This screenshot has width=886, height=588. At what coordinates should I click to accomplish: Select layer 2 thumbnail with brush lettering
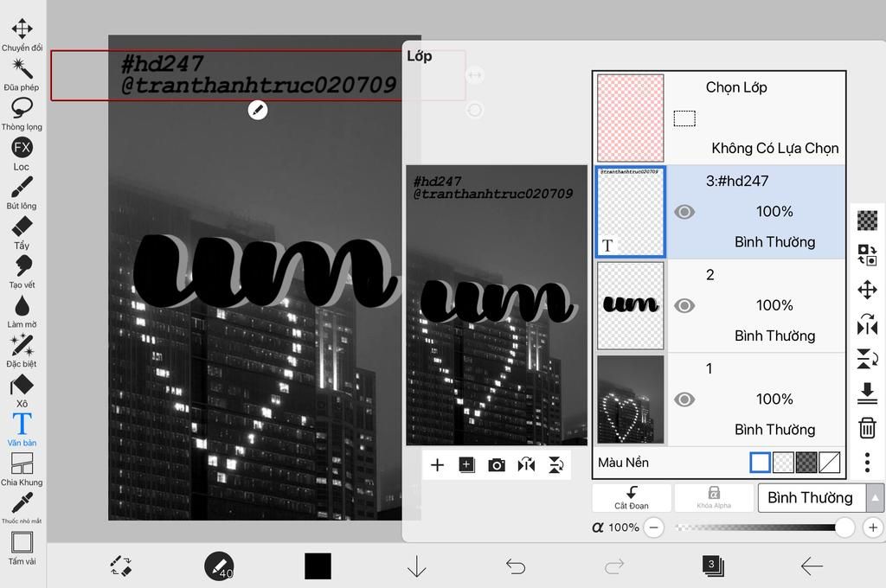(631, 305)
